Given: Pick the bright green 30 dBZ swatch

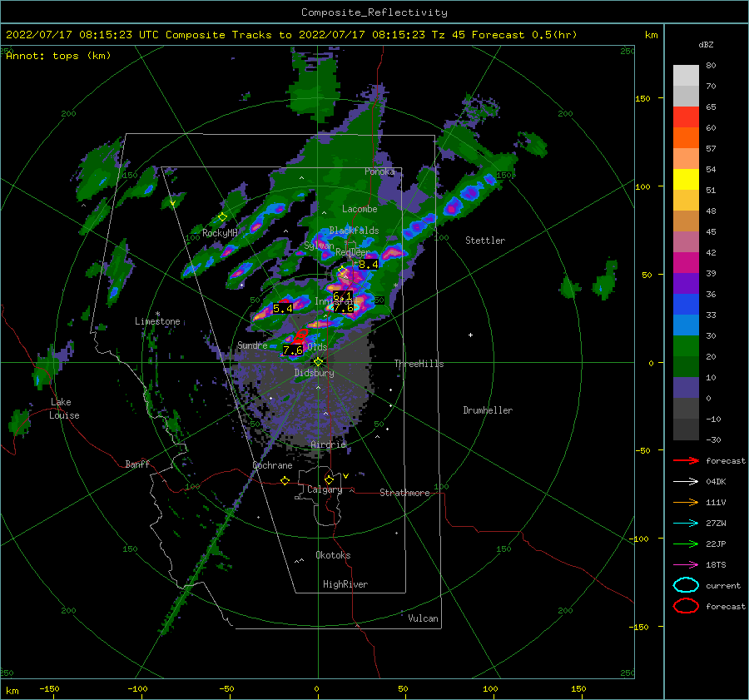Looking at the screenshot, I should (686, 345).
